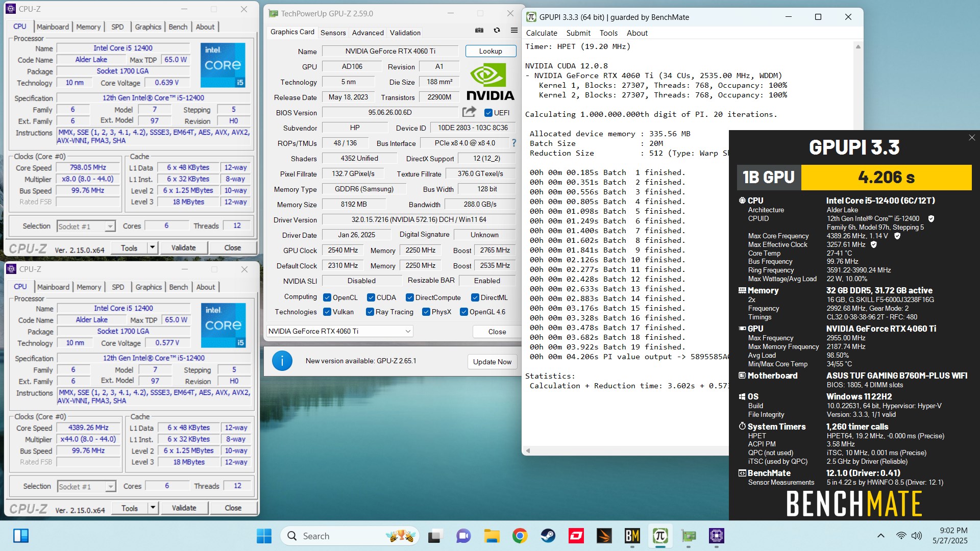Toggle the Vulkan checkbox
This screenshot has width=980, height=551.
(327, 312)
